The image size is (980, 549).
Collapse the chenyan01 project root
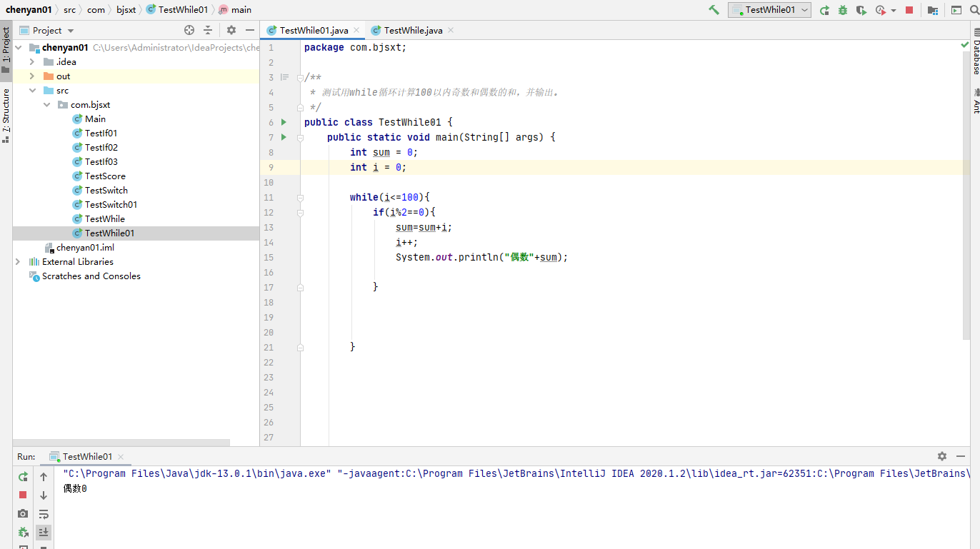tap(19, 48)
